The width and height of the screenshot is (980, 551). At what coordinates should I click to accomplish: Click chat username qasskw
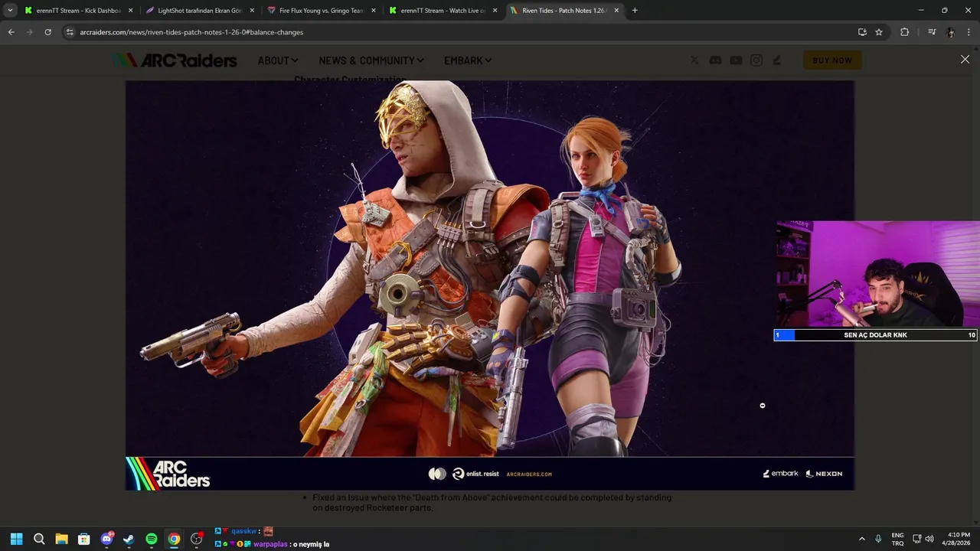click(244, 531)
